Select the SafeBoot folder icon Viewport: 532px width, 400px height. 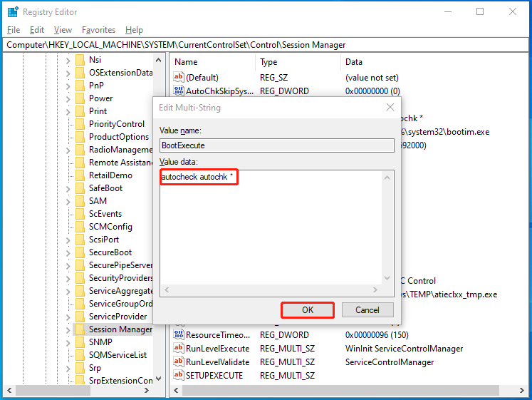coord(80,188)
